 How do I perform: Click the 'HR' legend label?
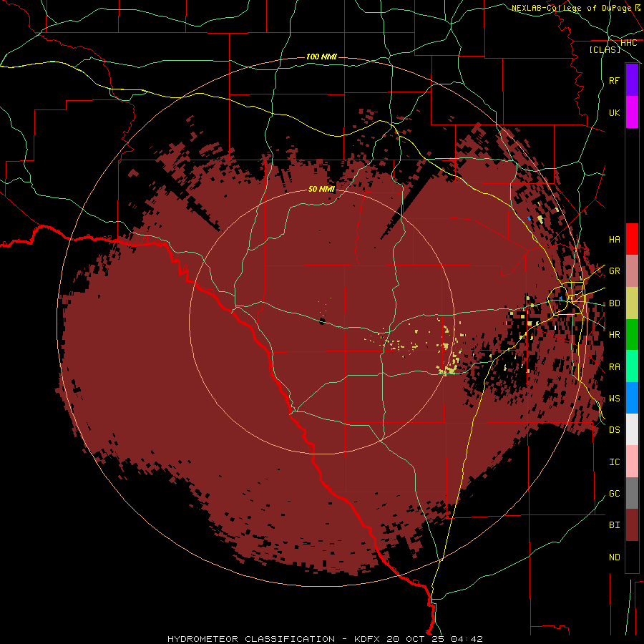point(614,335)
